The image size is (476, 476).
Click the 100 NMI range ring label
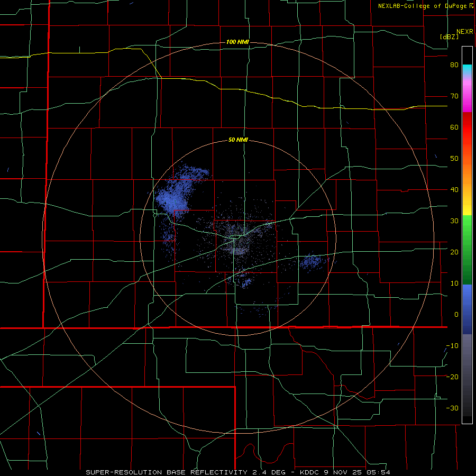pyautogui.click(x=237, y=42)
